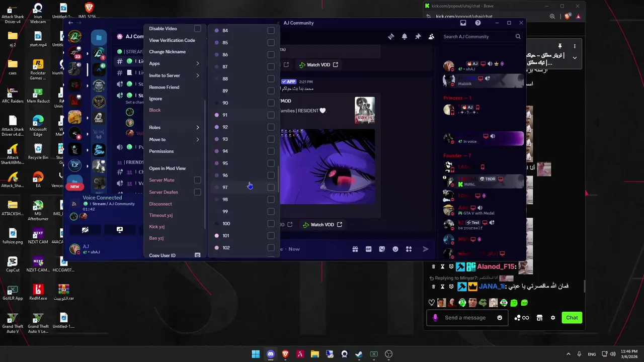Open Discord from the taskbar
This screenshot has height=362, width=644.
click(271, 354)
